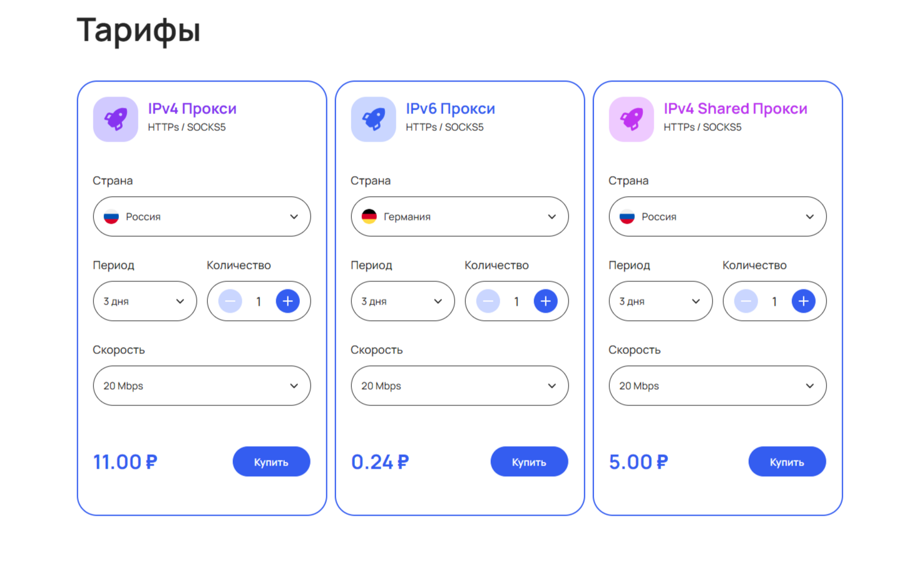Decrease quantity in IPv4 Shared Прокси card
Image resolution: width=924 pixels, height=562 pixels.
746,301
